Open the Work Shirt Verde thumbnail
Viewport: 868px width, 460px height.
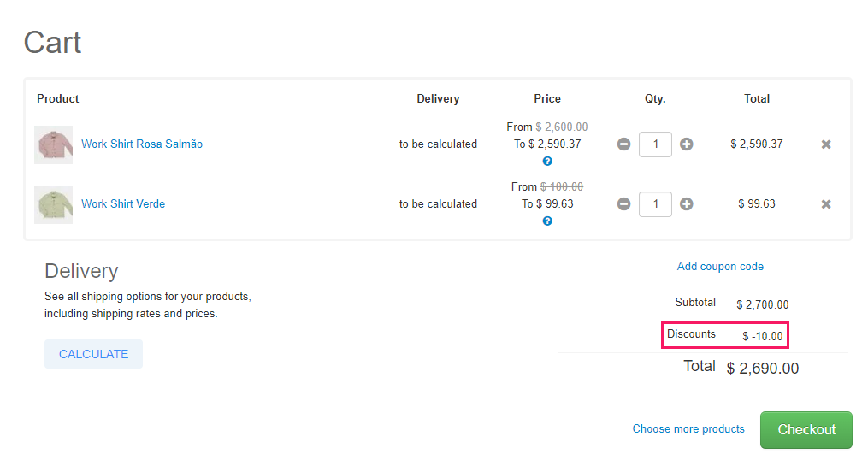coord(54,204)
